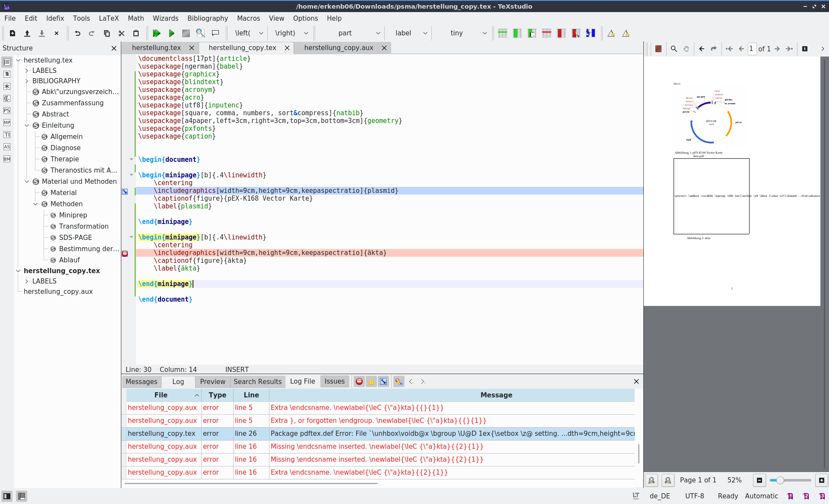Collapse the Einleitung section node
The height and width of the screenshot is (504, 829).
coord(27,126)
